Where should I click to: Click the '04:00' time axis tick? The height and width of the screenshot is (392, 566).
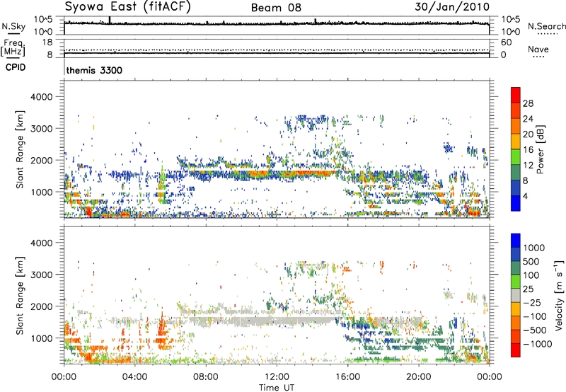tap(134, 377)
